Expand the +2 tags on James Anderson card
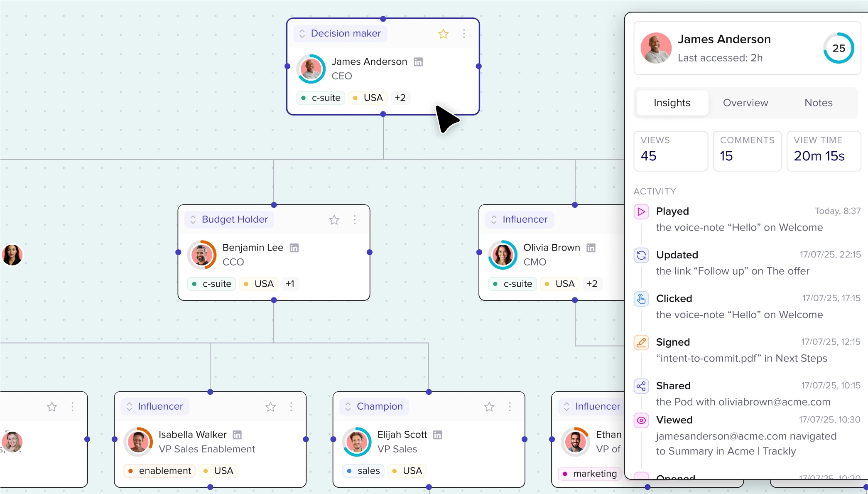 (400, 98)
